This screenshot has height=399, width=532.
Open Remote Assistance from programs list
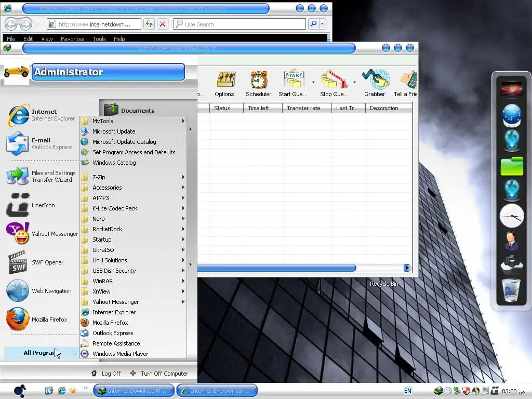click(x=134, y=344)
